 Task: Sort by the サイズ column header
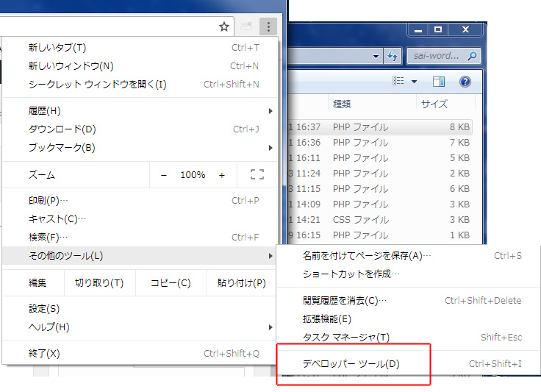tap(434, 104)
